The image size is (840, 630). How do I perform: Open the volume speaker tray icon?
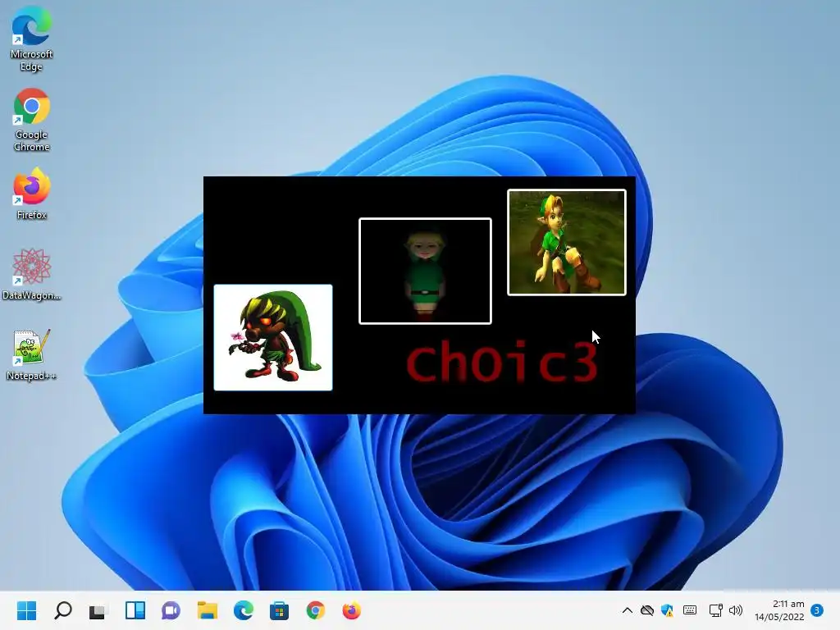point(736,610)
